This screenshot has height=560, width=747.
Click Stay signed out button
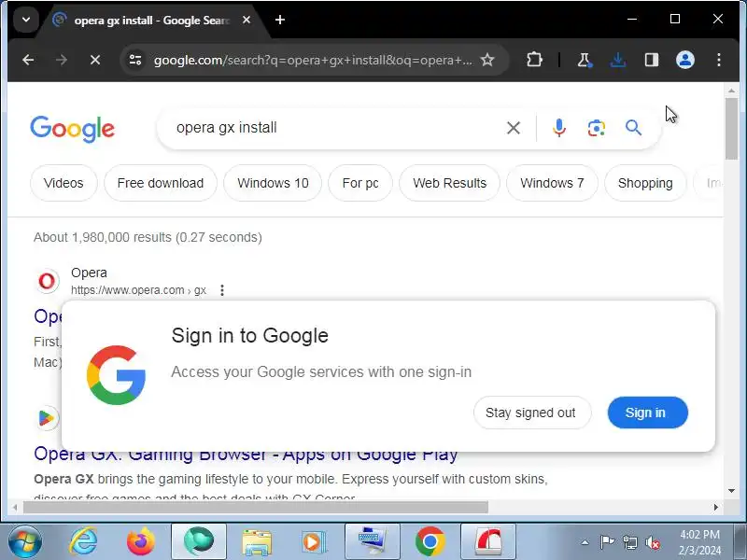[x=531, y=413]
